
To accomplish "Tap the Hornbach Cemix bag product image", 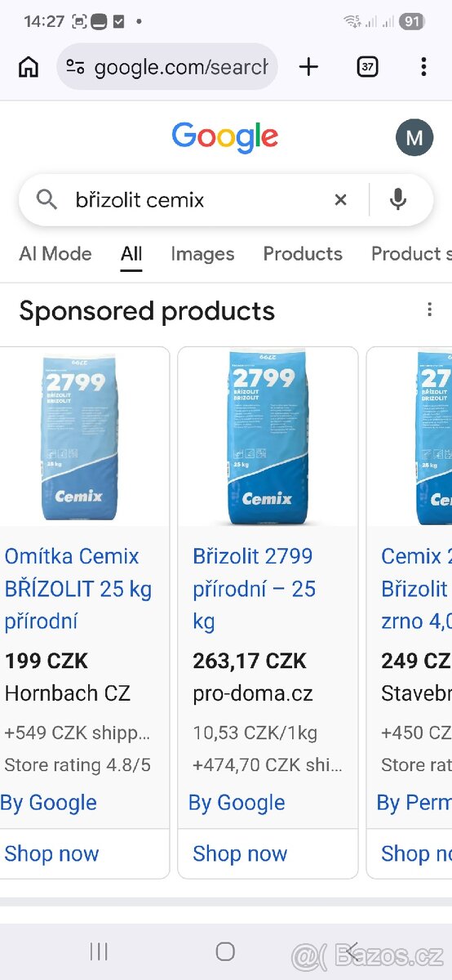I will 79,436.
